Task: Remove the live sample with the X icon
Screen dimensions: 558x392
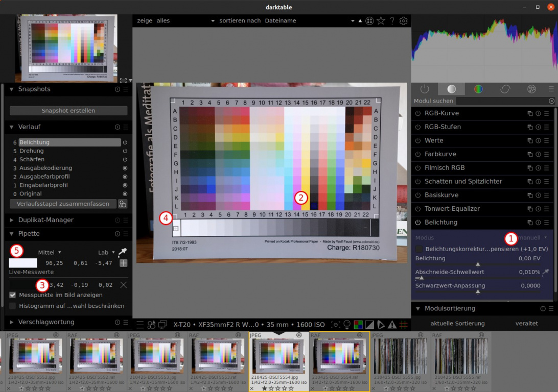Action: [x=123, y=285]
